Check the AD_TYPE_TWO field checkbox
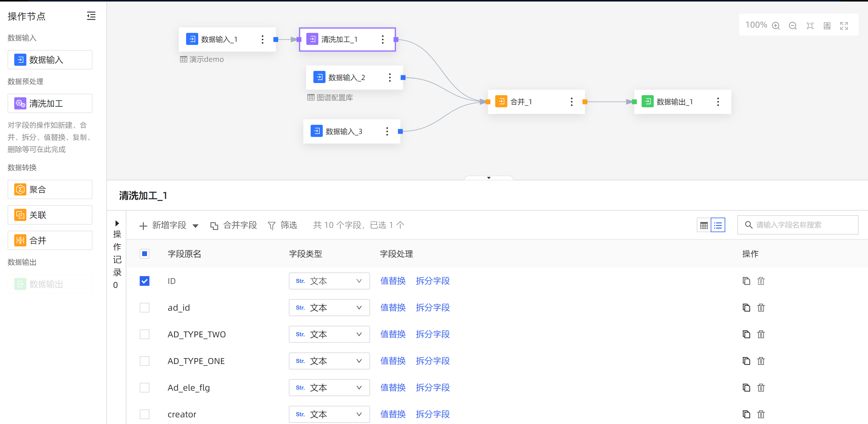 (145, 334)
